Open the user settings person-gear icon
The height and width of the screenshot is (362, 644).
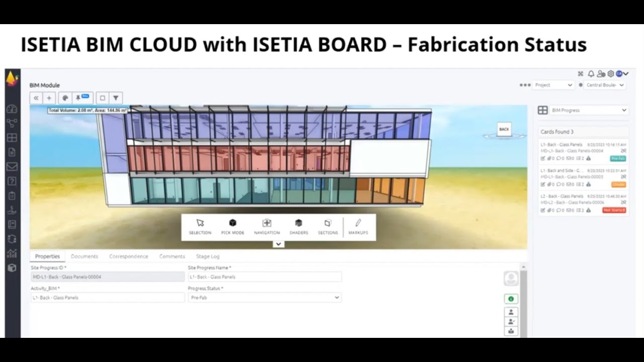tap(601, 74)
